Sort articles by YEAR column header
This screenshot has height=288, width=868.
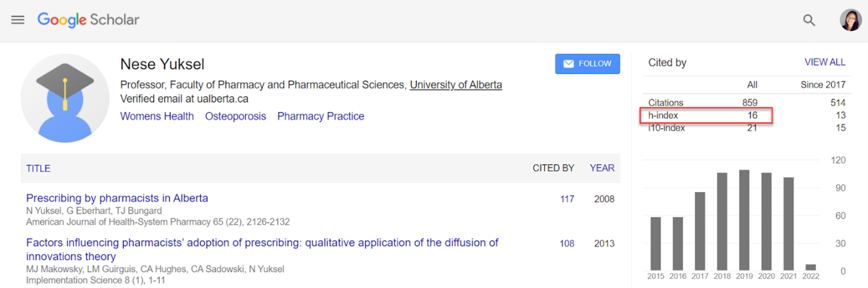point(602,168)
